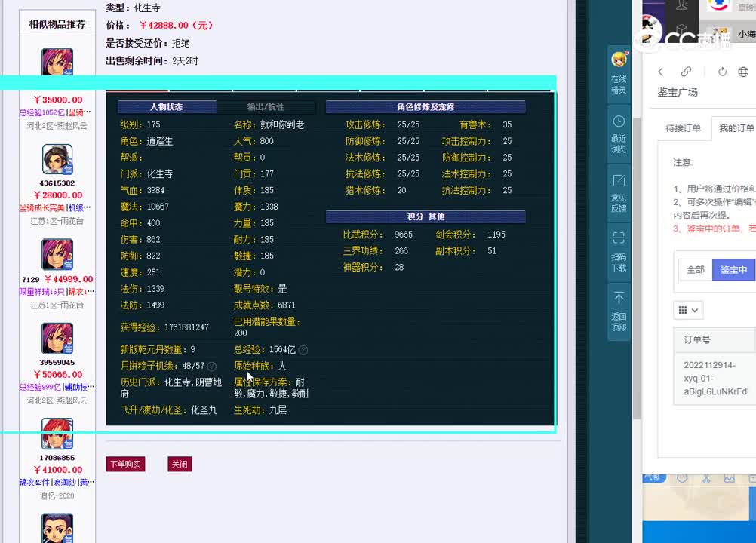Click the ¥41000.00 price
The width and height of the screenshot is (756, 543).
point(58,471)
